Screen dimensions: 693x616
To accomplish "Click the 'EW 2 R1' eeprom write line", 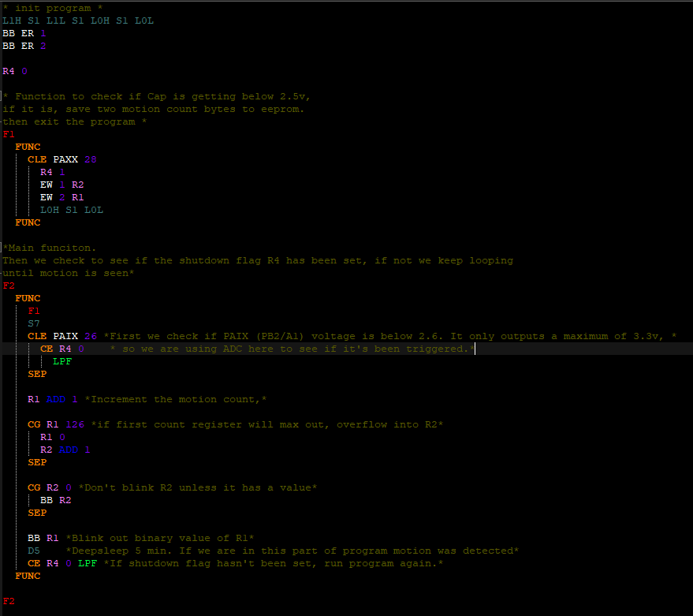I will (61, 197).
